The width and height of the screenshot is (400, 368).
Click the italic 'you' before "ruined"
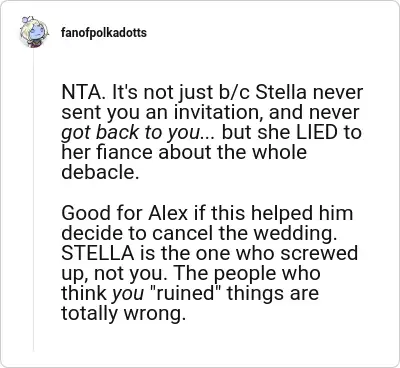(x=128, y=295)
